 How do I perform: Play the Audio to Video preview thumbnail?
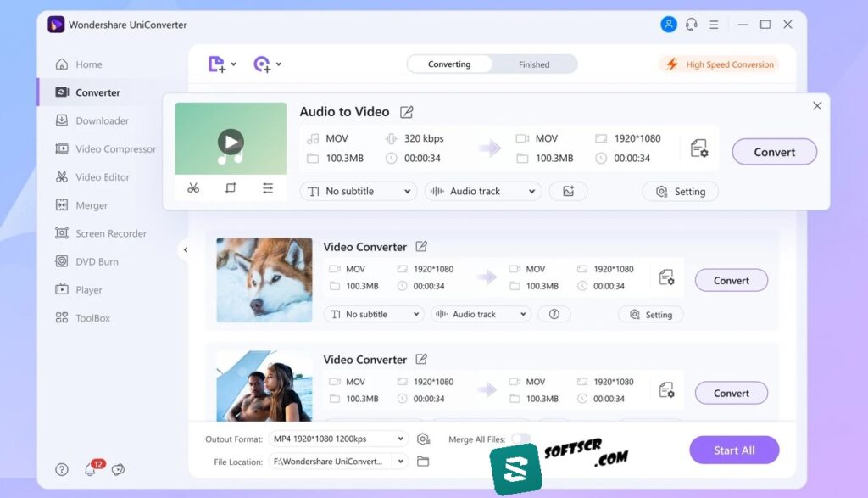230,141
